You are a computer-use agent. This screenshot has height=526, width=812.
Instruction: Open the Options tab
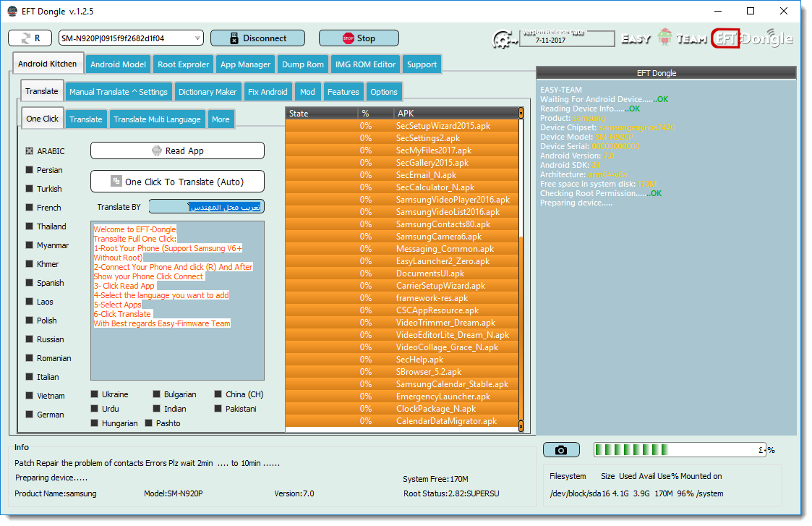(384, 92)
